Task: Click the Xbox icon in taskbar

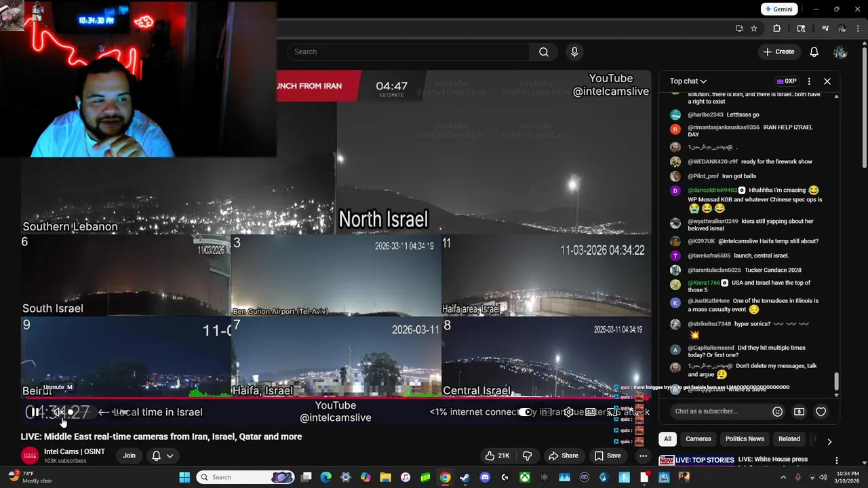Action: [x=525, y=477]
